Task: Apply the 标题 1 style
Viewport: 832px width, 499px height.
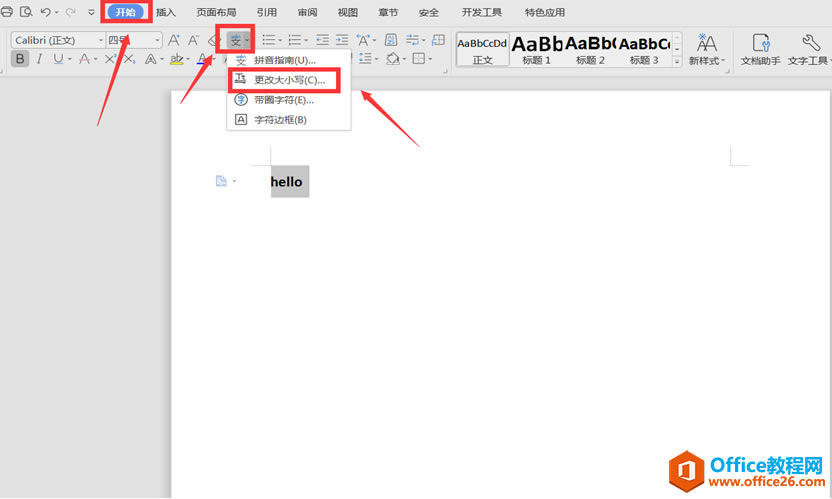Action: point(536,50)
